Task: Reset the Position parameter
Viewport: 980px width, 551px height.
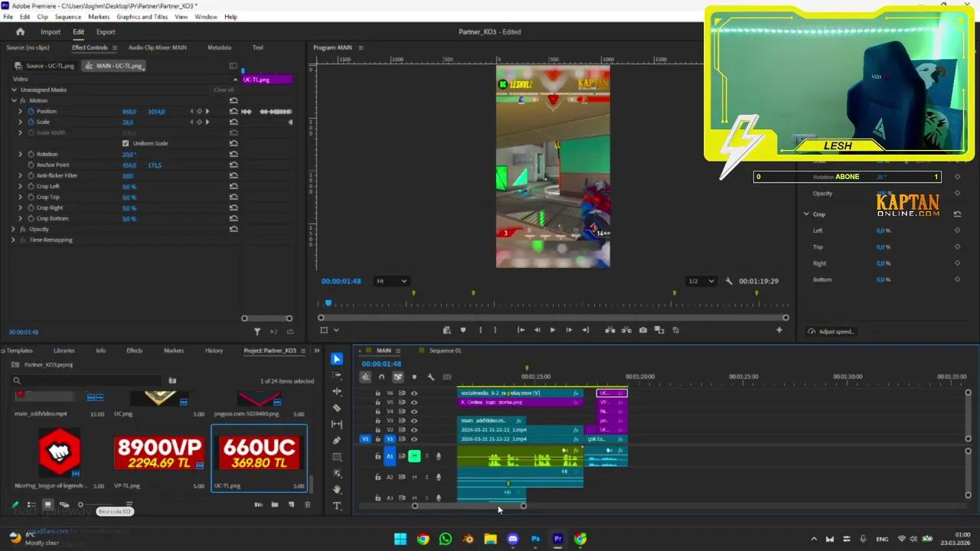Action: (x=234, y=111)
